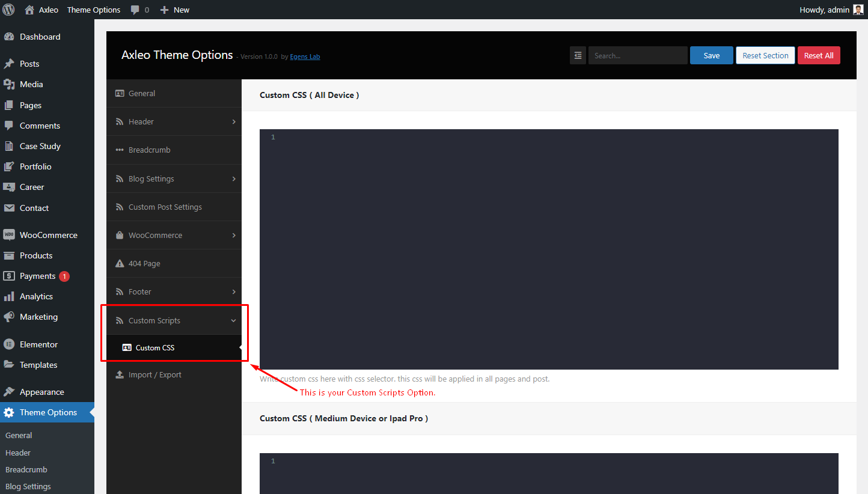Open the General theme options tab
This screenshot has height=494, width=868.
click(x=174, y=93)
